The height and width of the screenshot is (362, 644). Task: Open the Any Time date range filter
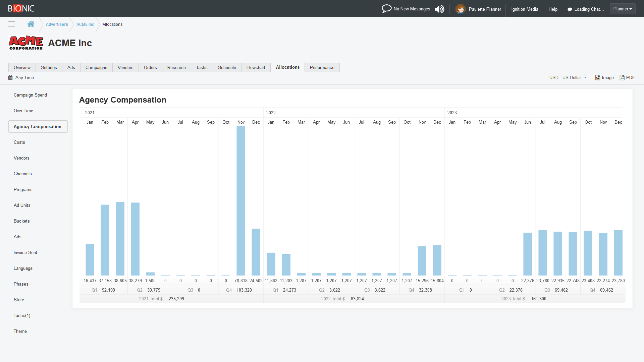coord(25,77)
